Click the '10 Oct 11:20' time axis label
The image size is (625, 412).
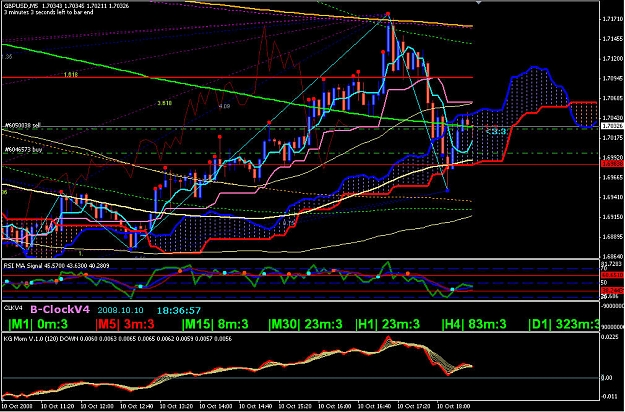(x=56, y=405)
